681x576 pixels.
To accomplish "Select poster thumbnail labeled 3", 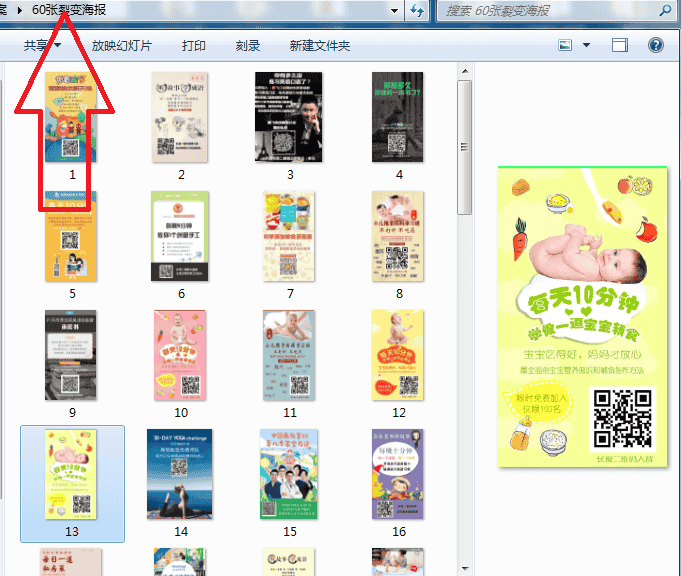I will 290,117.
